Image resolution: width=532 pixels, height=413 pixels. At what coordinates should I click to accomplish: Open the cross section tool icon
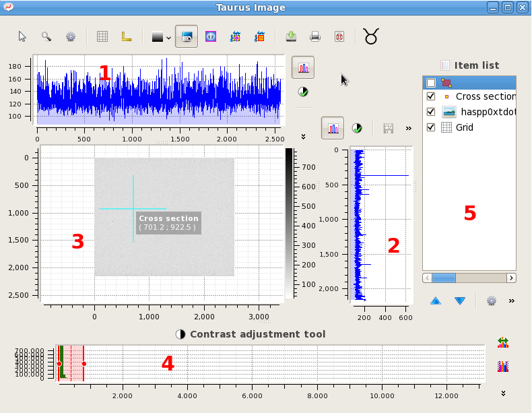[x=235, y=36]
